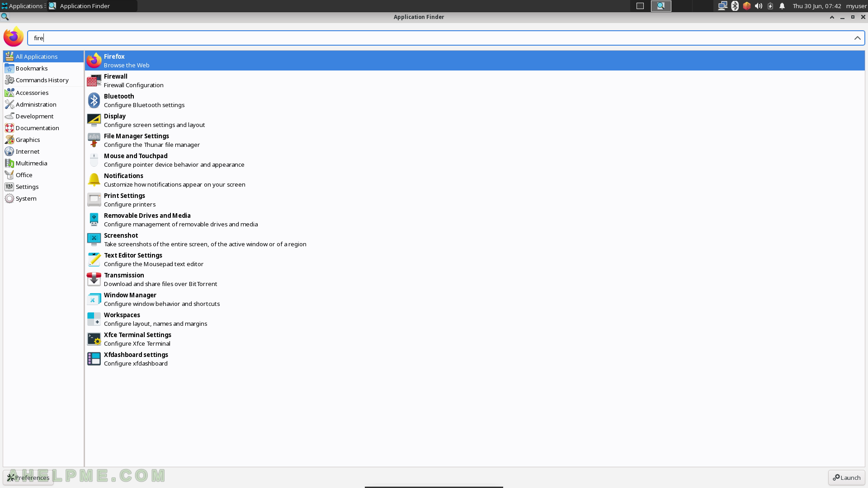Select 'Configure the Mousepad text editor' text
The width and height of the screenshot is (868, 488).
click(154, 264)
